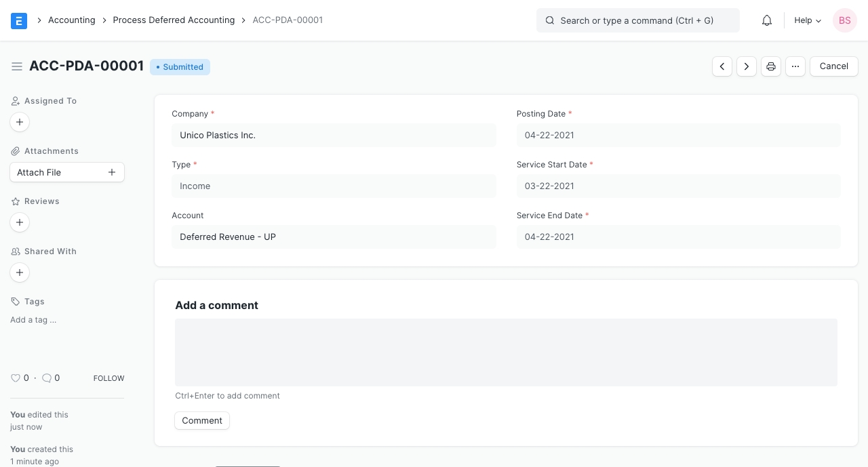The width and height of the screenshot is (868, 467).
Task: Go to next document arrow
Action: click(747, 66)
